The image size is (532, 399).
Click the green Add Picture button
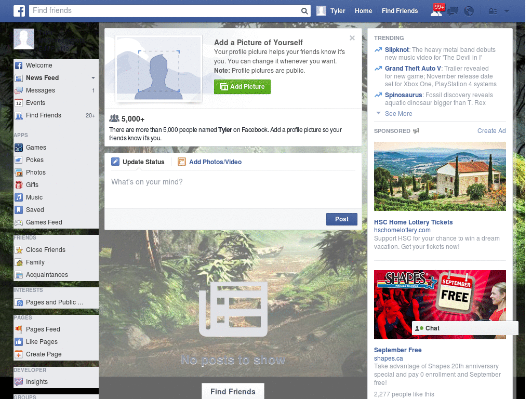coord(242,87)
